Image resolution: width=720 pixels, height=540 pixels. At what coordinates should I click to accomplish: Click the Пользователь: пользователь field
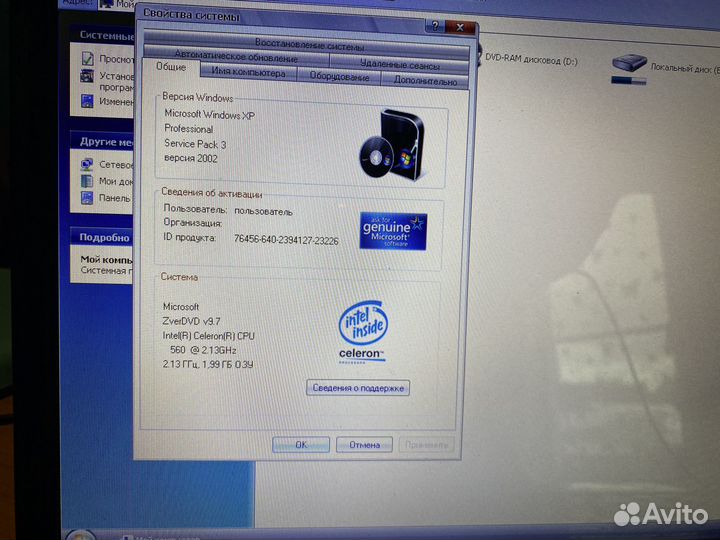coord(228,210)
